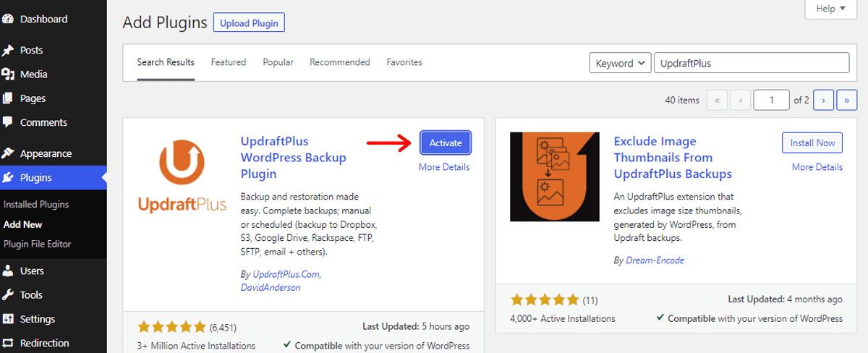Click the Pages icon in sidebar
This screenshot has height=353, width=868.
coord(8,98)
